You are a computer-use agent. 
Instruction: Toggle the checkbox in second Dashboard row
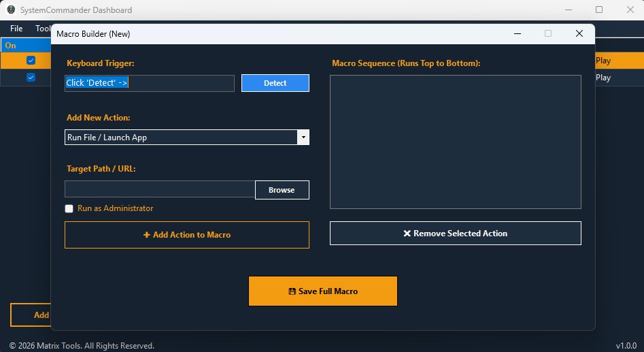click(x=31, y=78)
